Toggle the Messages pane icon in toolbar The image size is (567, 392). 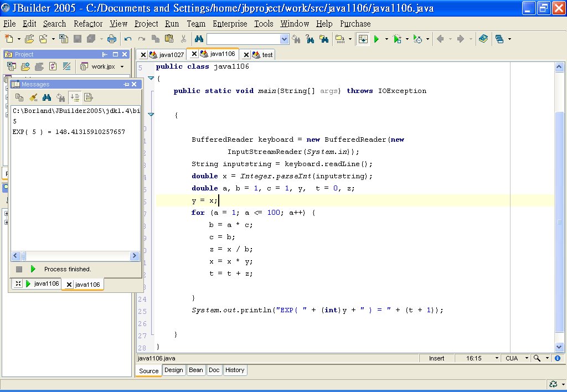363,39
